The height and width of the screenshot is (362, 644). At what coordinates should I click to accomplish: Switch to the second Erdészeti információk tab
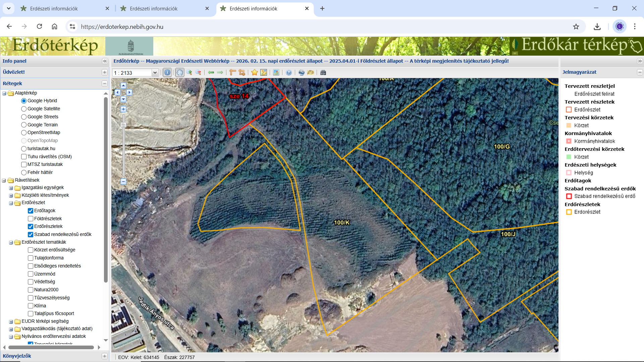(154, 8)
